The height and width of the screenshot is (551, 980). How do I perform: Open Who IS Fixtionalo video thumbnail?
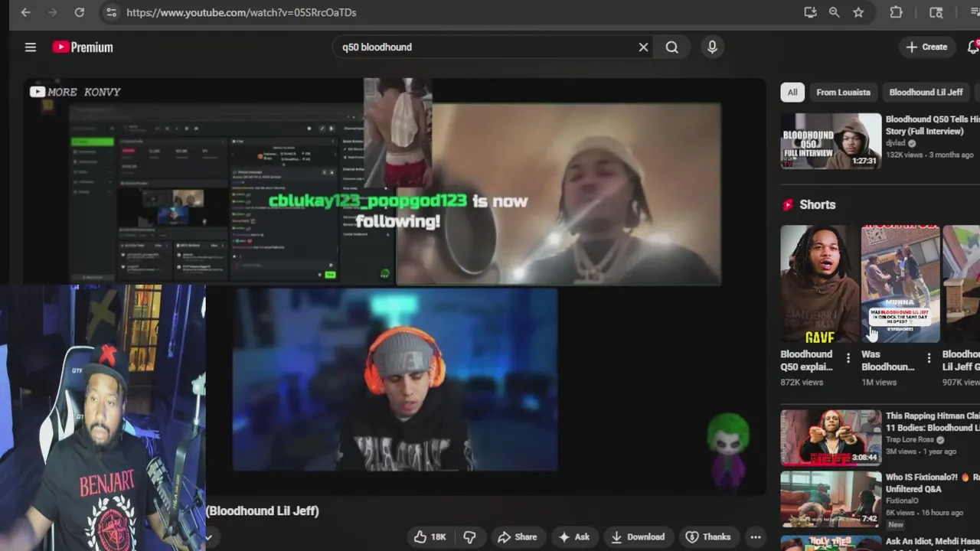coord(831,499)
